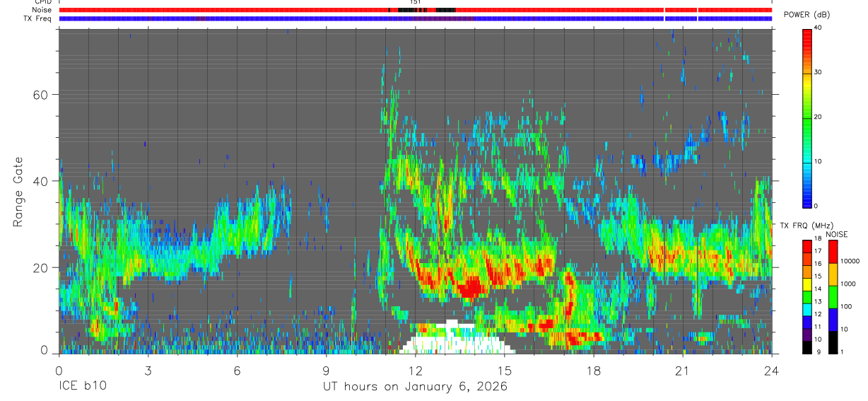Select the 100 label in NOISE legend
This screenshot has height=401, width=868.
(846, 306)
